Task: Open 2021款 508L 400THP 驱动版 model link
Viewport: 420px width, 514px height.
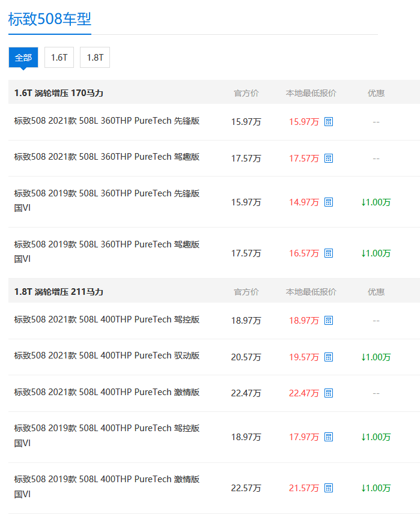Action: tap(106, 355)
